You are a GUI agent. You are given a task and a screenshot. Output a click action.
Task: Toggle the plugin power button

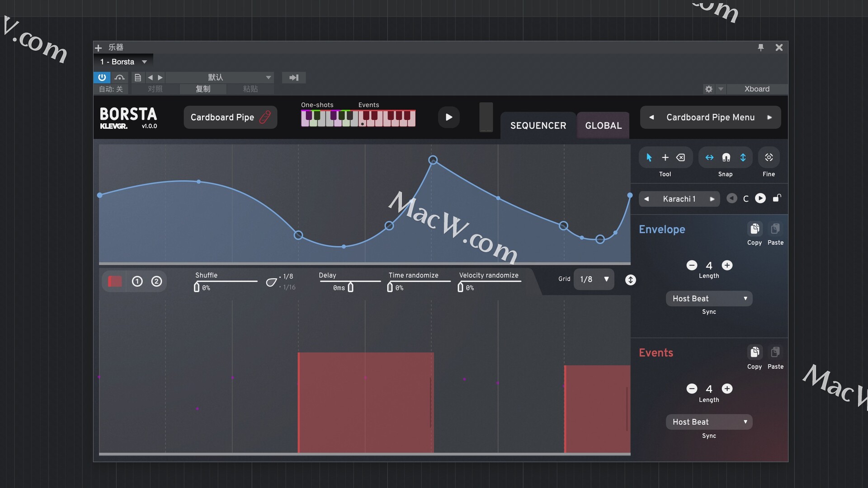[102, 77]
